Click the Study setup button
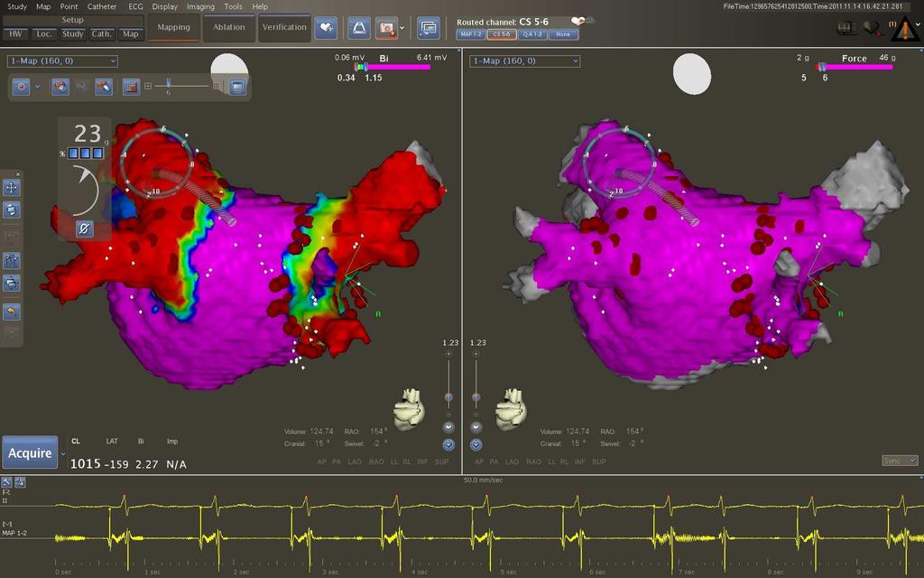Viewport: 924px width, 578px height. [x=73, y=34]
